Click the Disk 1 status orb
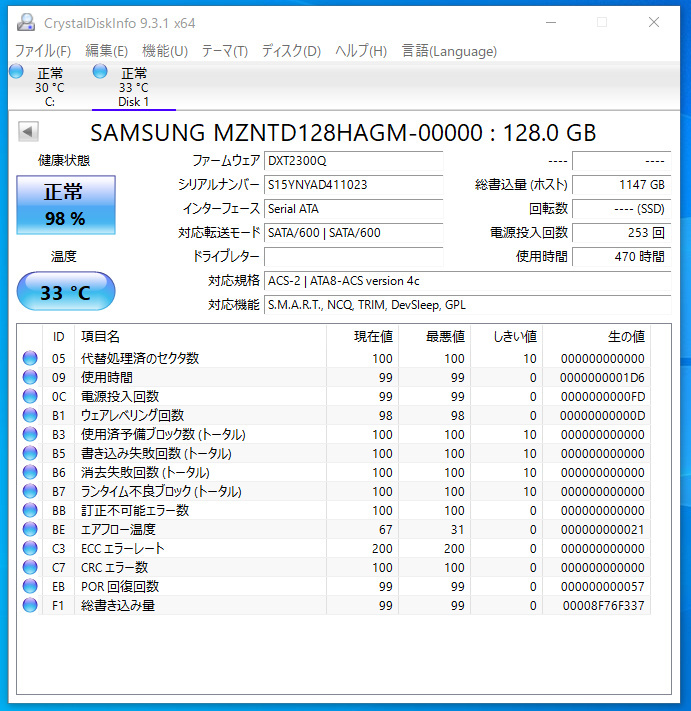This screenshot has height=711, width=691. 100,71
